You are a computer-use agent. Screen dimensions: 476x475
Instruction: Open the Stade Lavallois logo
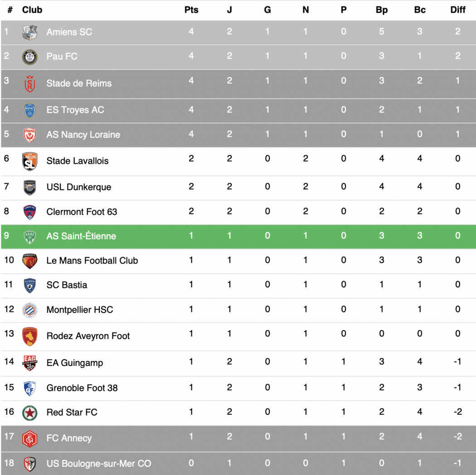[30, 161]
